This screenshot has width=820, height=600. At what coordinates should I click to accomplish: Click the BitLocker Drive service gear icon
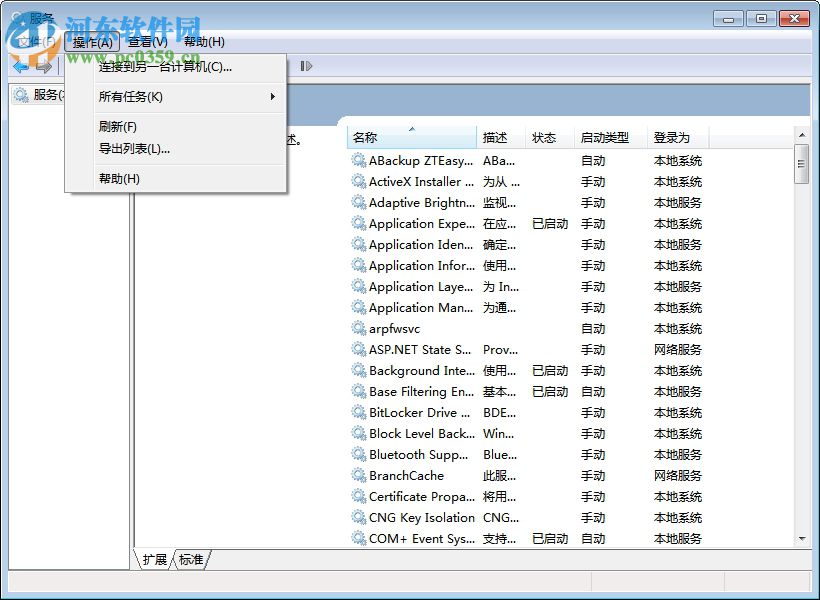coord(357,413)
